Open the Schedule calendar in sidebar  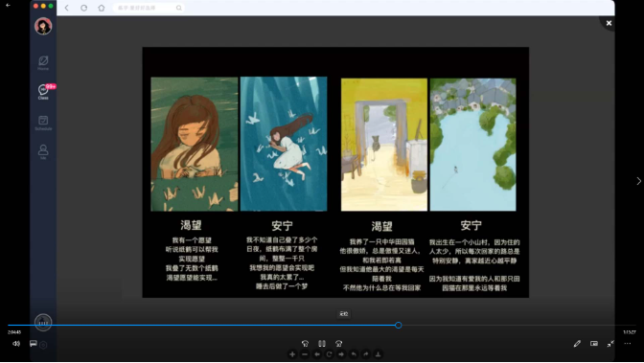click(x=43, y=123)
